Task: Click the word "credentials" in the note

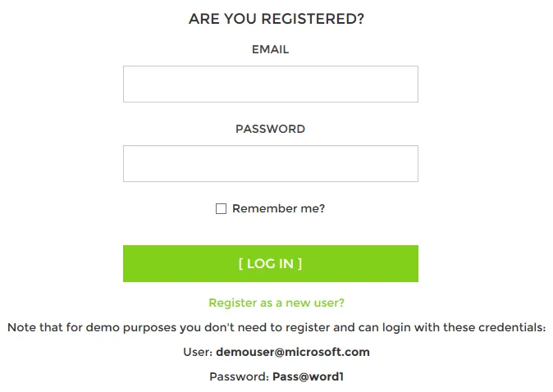Action: point(512,327)
